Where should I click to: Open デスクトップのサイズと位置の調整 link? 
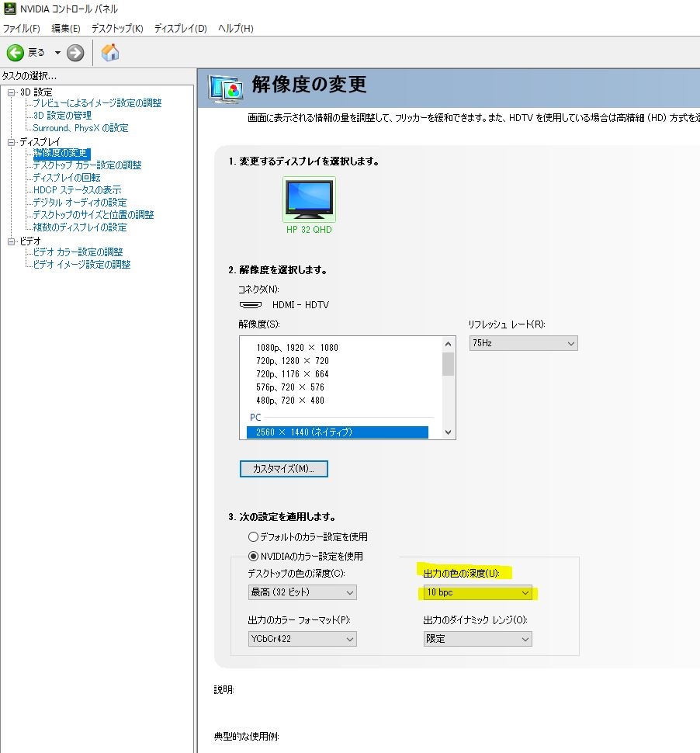[x=93, y=215]
